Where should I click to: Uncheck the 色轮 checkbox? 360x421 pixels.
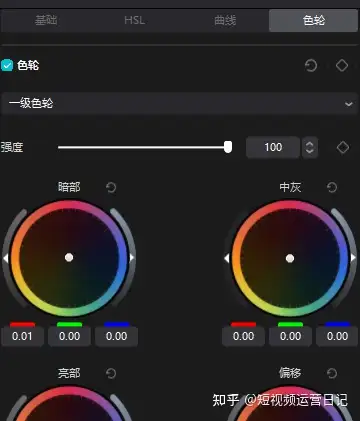click(7, 65)
